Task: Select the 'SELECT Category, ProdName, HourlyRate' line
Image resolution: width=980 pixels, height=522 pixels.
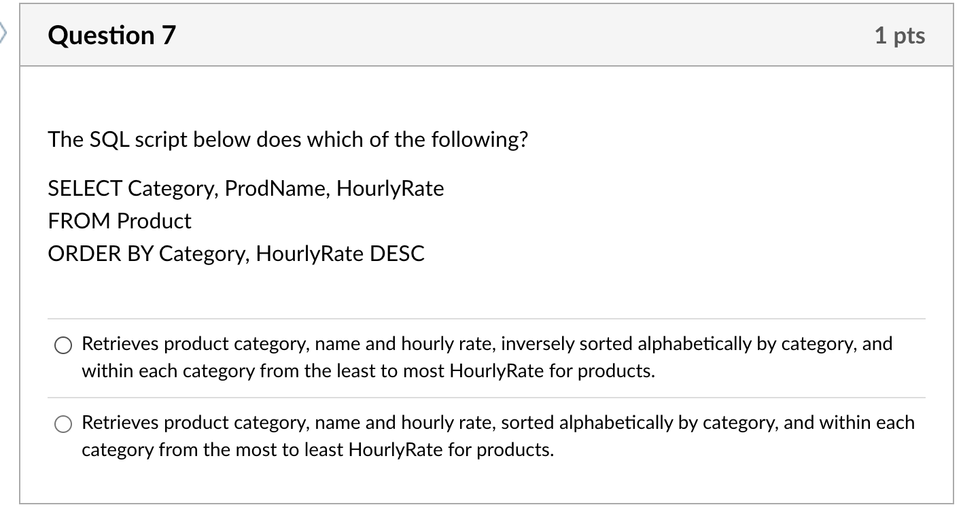Action: [245, 188]
